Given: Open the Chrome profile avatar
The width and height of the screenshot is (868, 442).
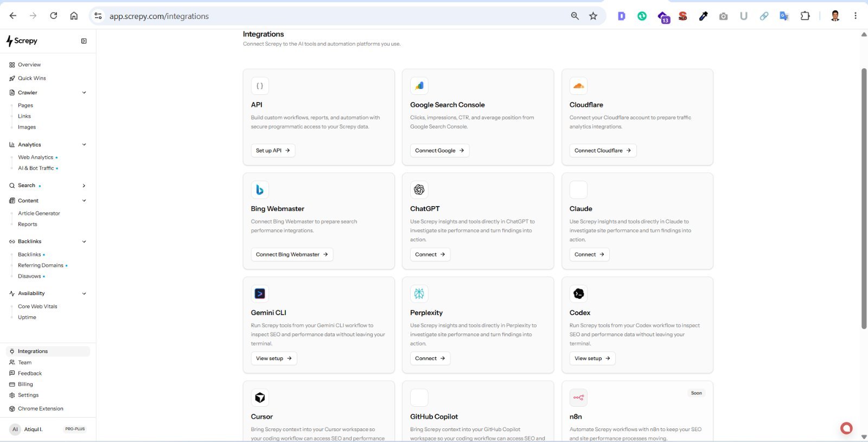Looking at the screenshot, I should (x=835, y=16).
